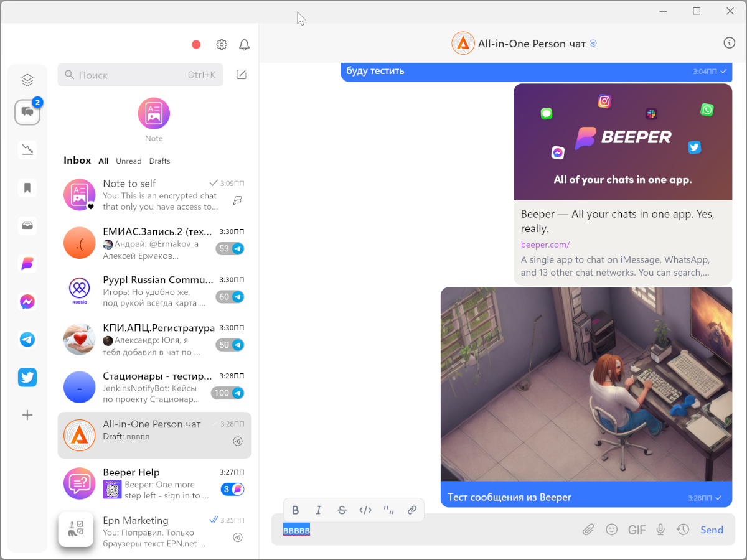Open the Beeper link preview banner image
The width and height of the screenshot is (747, 560).
(x=622, y=142)
